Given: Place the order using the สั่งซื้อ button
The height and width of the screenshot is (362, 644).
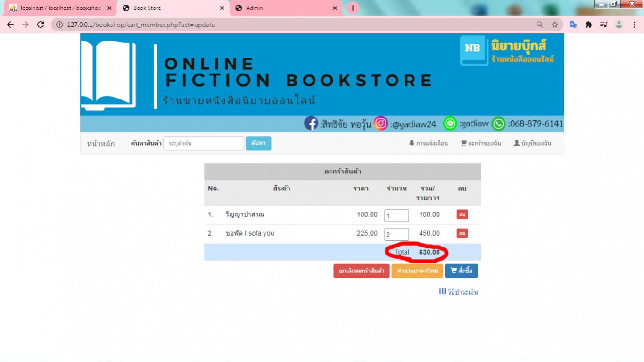Looking at the screenshot, I should click(462, 271).
